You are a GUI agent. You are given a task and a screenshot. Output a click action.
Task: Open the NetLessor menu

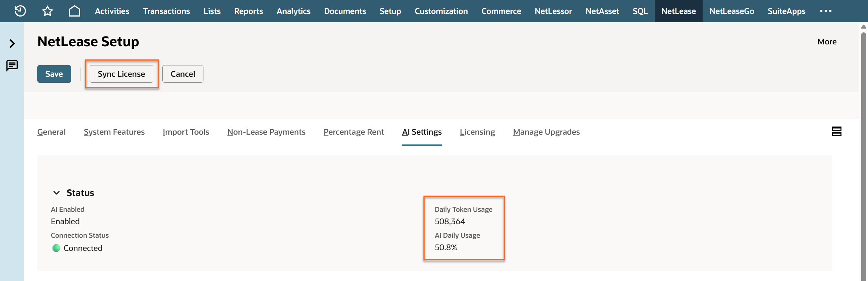553,11
